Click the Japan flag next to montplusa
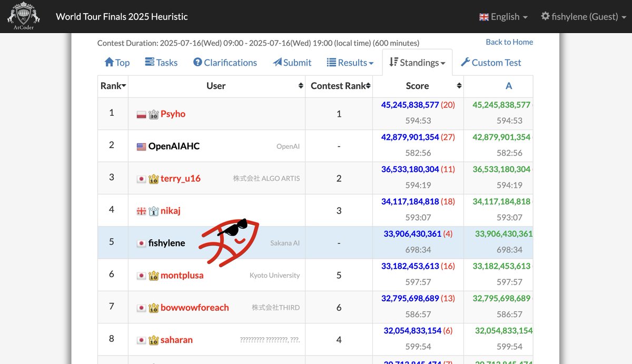The image size is (632, 364). [x=141, y=276]
